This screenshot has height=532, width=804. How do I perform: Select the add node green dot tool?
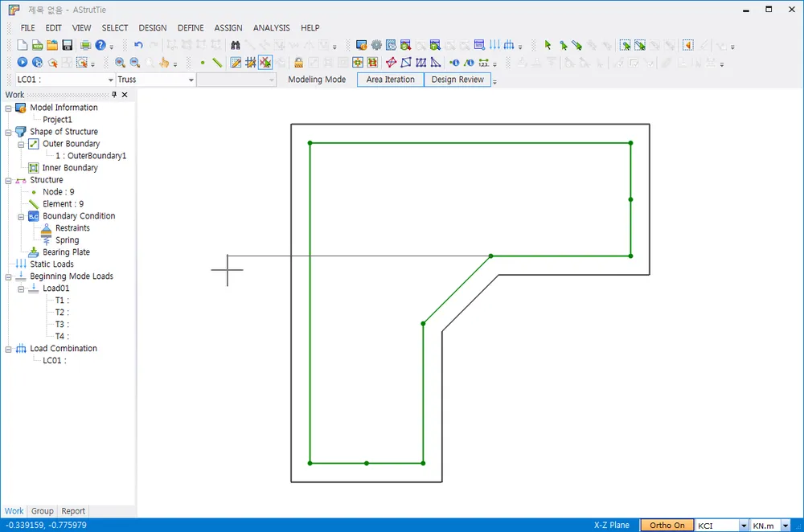tap(203, 63)
